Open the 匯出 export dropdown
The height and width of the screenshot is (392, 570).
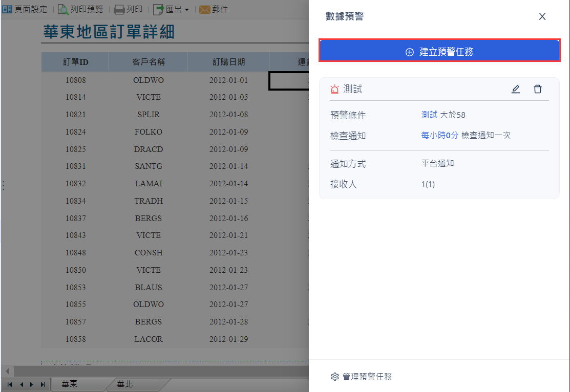pyautogui.click(x=172, y=9)
